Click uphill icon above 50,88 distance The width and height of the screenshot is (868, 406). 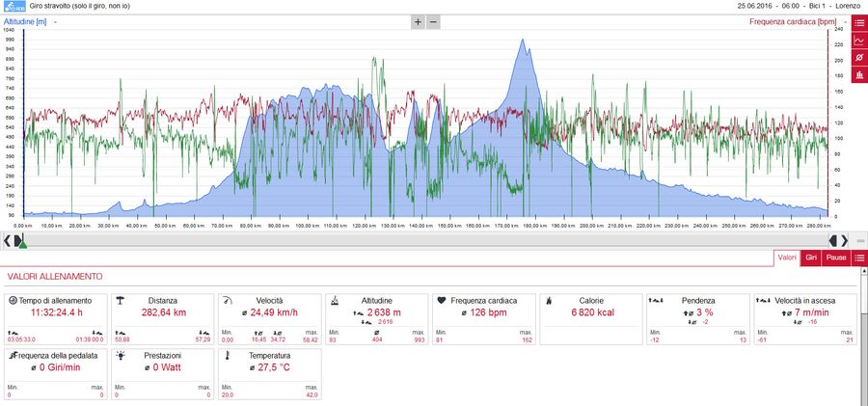tap(119, 333)
